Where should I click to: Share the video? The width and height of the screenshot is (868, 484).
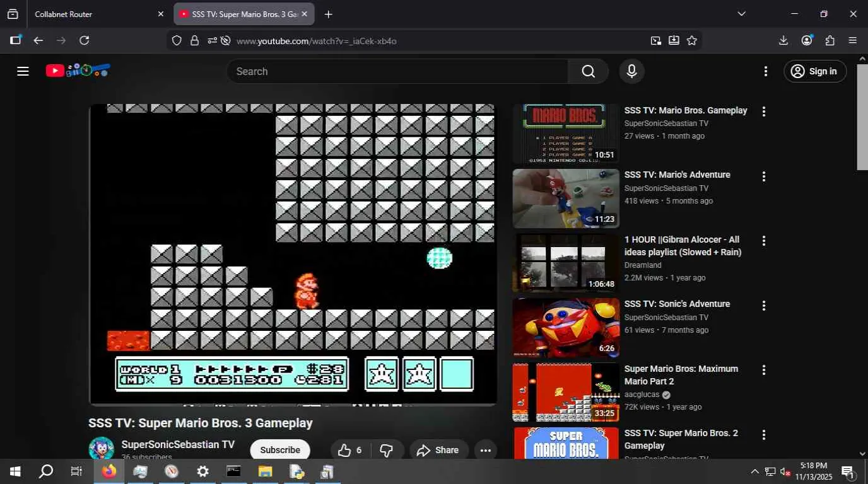[x=438, y=450]
